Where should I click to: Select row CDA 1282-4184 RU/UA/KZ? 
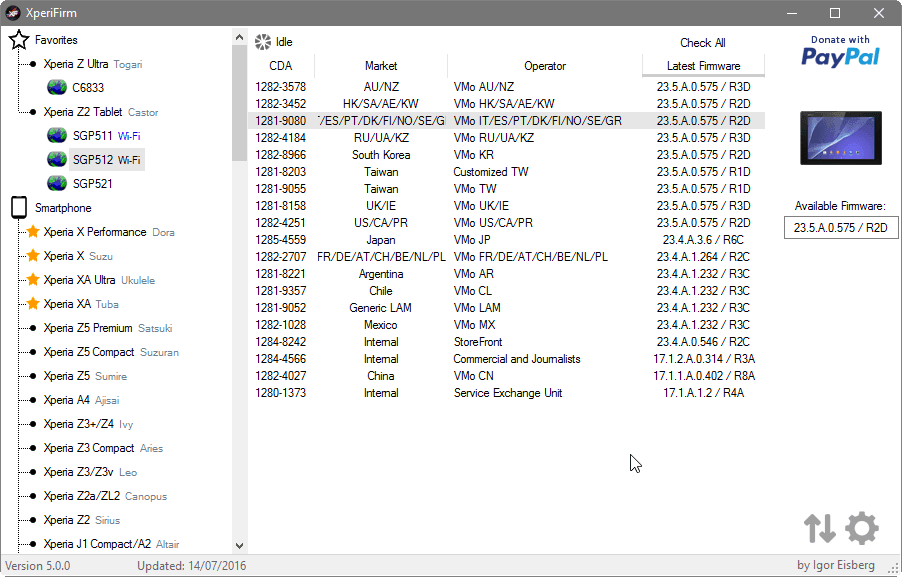click(506, 137)
